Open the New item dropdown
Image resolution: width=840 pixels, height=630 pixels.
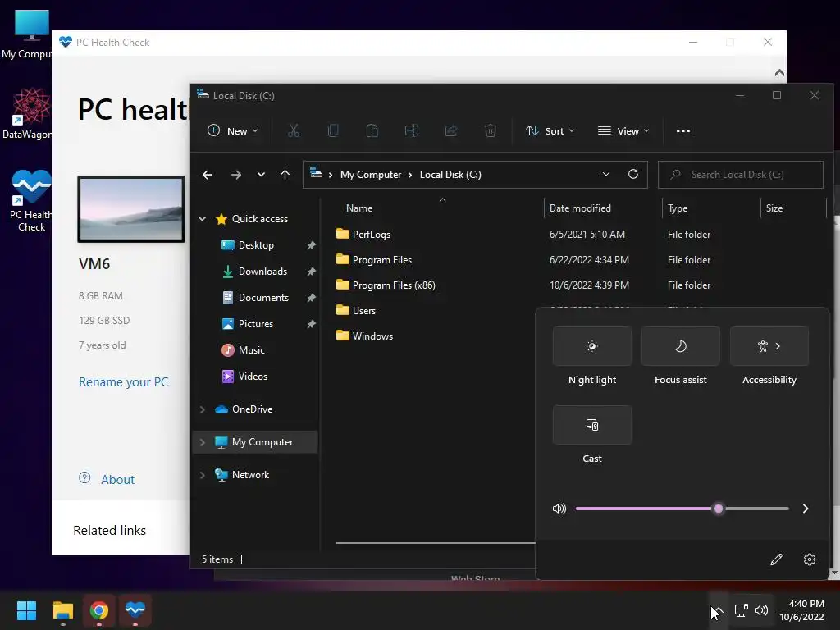pyautogui.click(x=233, y=130)
